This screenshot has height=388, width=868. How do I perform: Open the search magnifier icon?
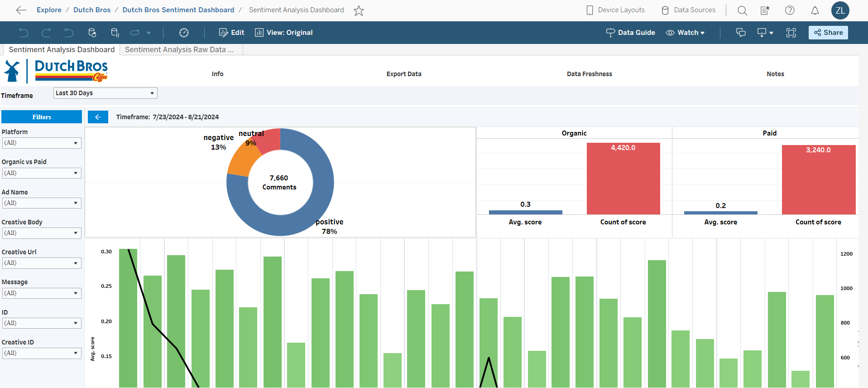click(x=742, y=10)
